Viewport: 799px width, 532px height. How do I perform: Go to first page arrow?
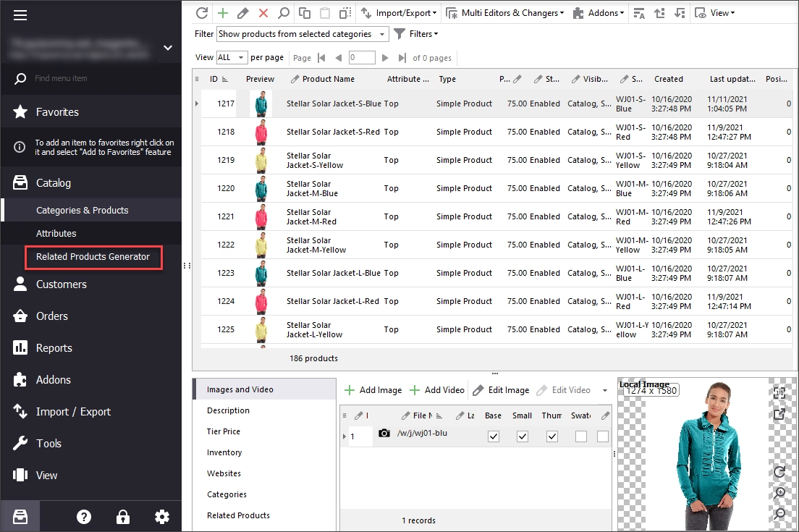[x=321, y=58]
